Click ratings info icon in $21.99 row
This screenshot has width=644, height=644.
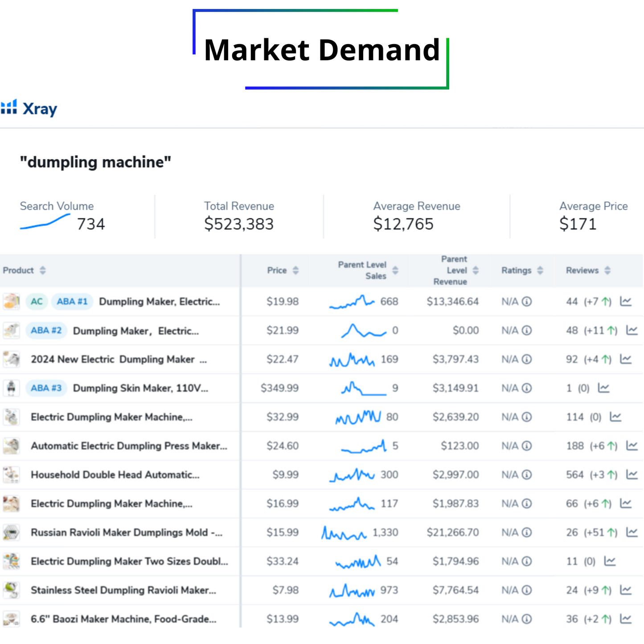pyautogui.click(x=527, y=330)
